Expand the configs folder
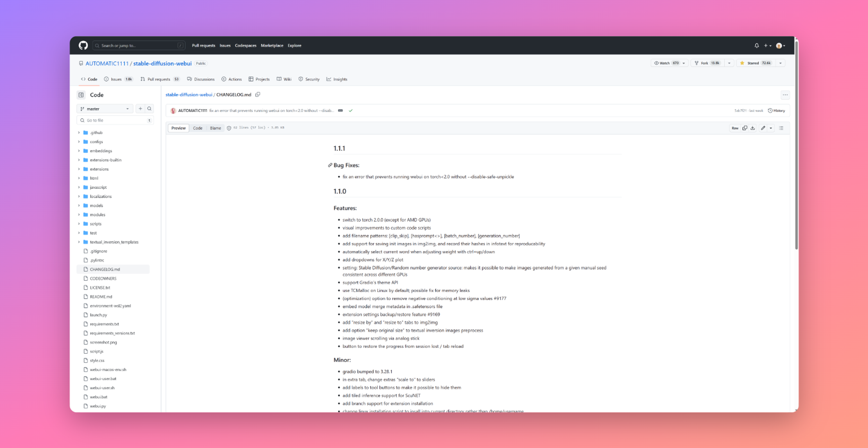Image resolution: width=868 pixels, height=448 pixels. (79, 142)
